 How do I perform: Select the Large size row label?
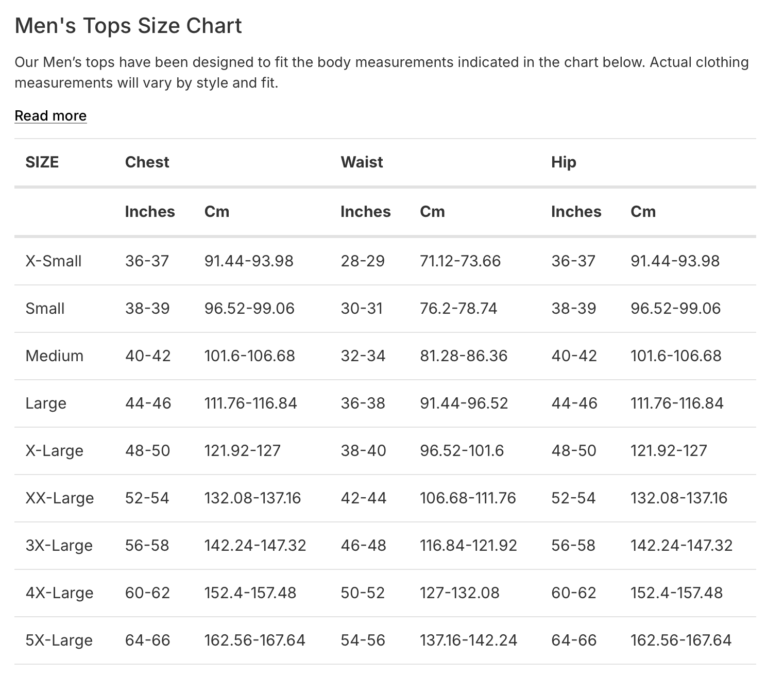(46, 403)
